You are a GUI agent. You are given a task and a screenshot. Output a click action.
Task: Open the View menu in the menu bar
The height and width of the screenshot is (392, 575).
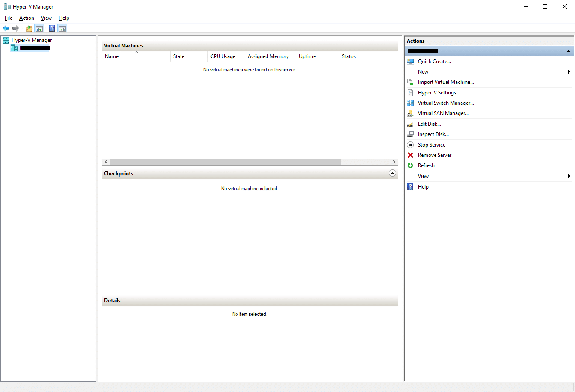pos(46,18)
